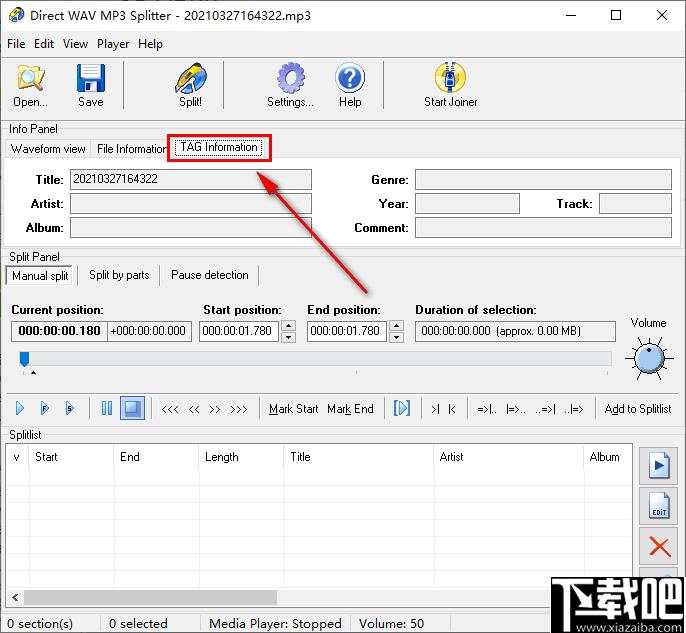
Task: Start playback with the Play button
Action: [x=20, y=409]
